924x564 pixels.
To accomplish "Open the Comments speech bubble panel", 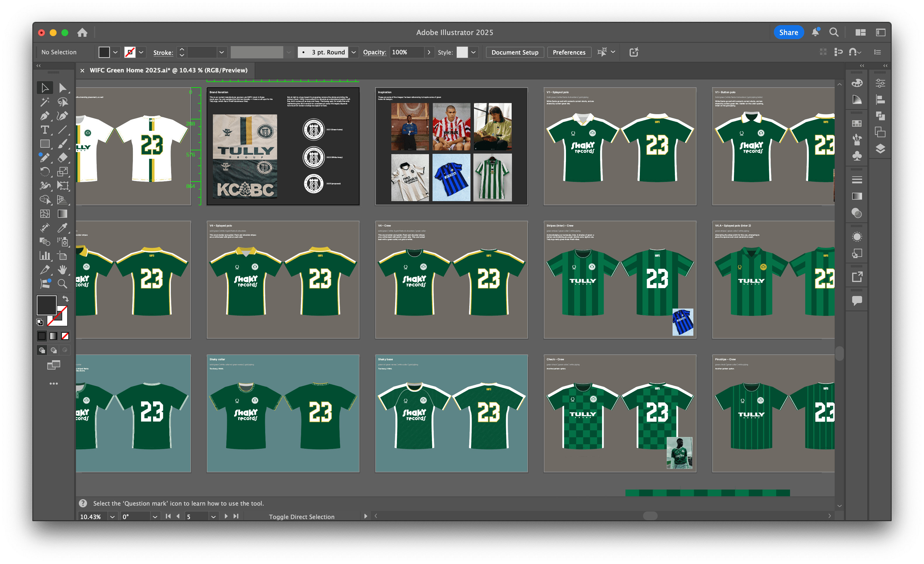I will tap(857, 301).
